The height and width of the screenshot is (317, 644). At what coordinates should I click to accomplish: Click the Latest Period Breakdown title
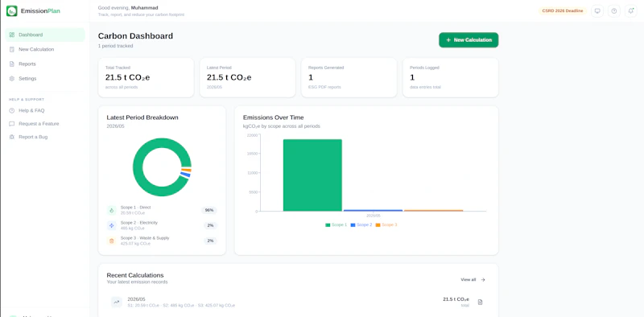click(x=142, y=117)
